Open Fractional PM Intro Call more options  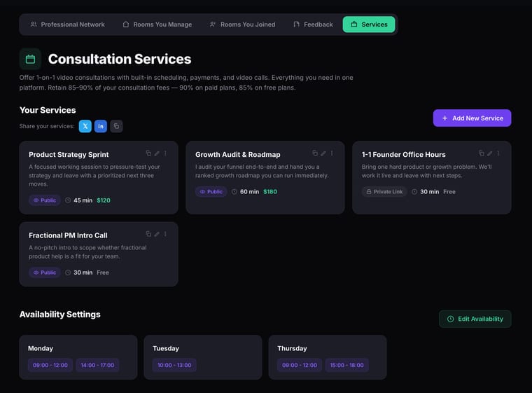point(165,235)
